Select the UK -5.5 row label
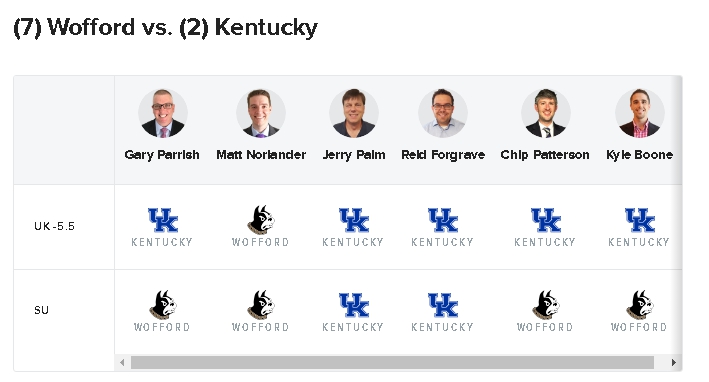 54,226
